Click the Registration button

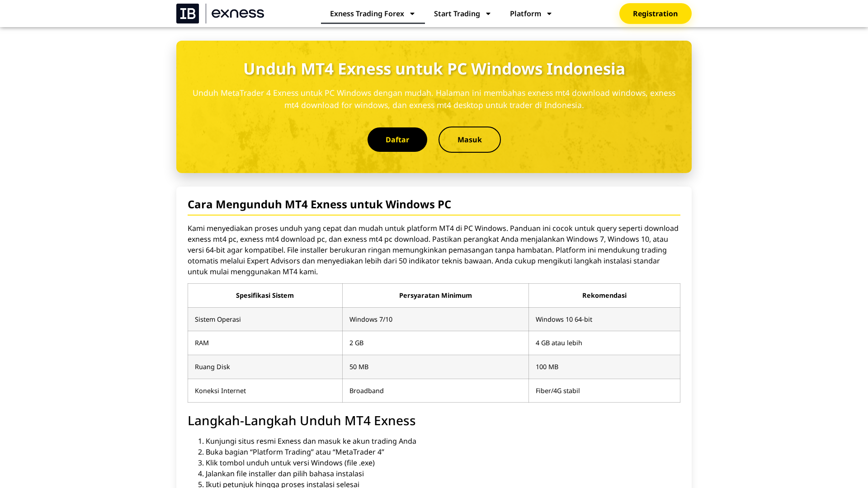(655, 14)
